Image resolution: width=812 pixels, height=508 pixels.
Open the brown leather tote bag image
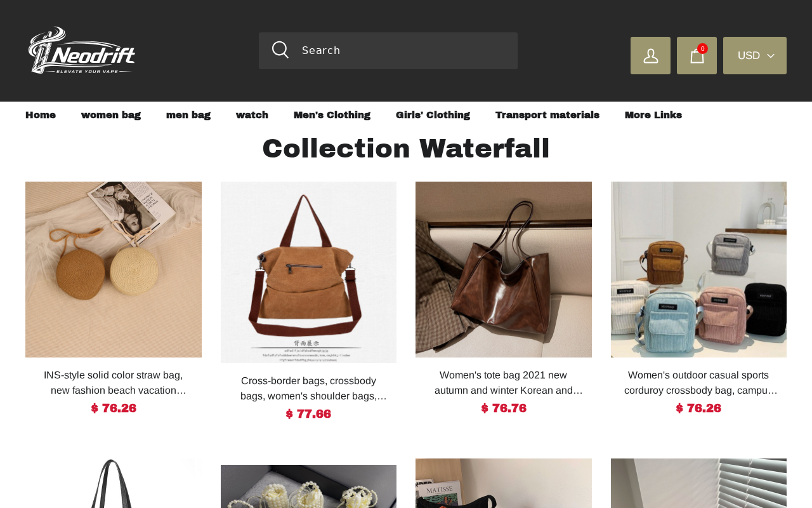[x=504, y=269]
